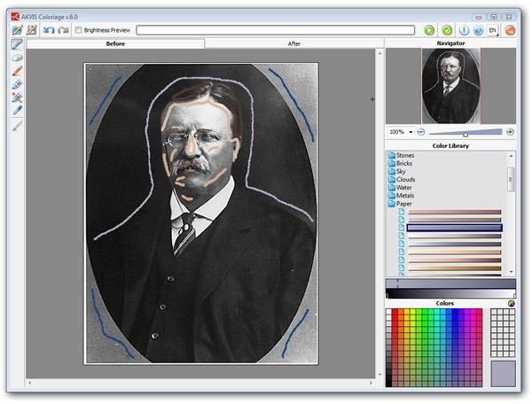Expand the Bricks folder
This screenshot has height=404, width=532.
tap(401, 163)
